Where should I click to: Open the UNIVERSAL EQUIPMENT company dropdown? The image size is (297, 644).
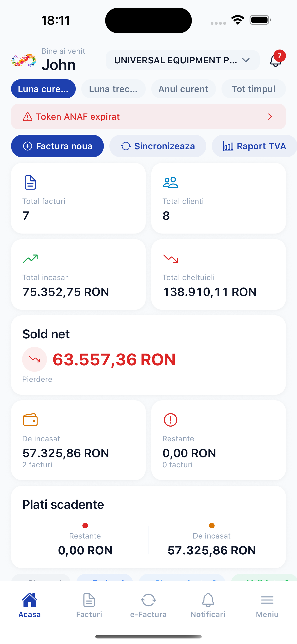182,60
